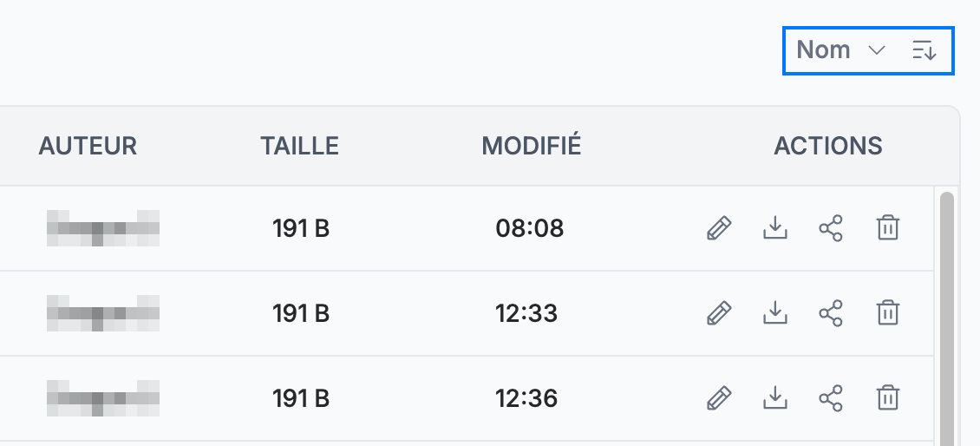Delete the file modified at 12:33
Image resolution: width=980 pixels, height=446 pixels.
[x=887, y=312]
